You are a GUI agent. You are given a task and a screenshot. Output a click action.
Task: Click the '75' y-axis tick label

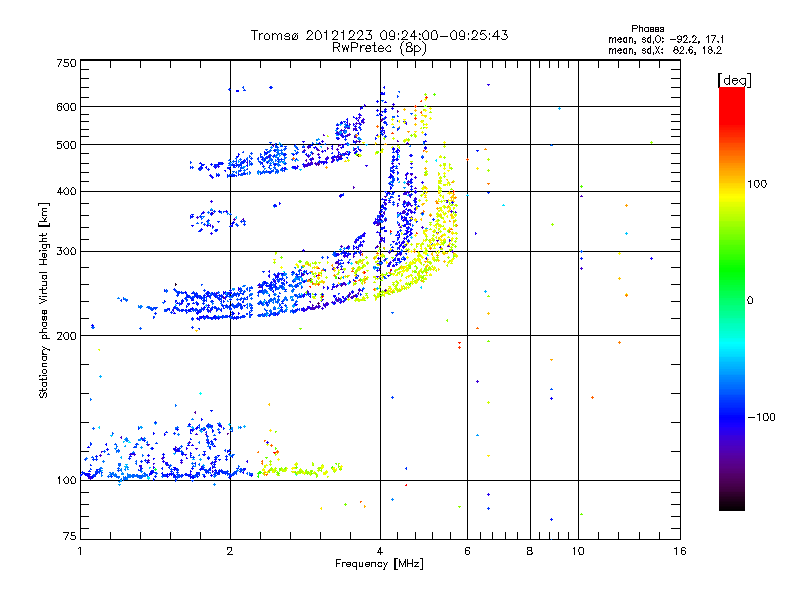tap(70, 536)
